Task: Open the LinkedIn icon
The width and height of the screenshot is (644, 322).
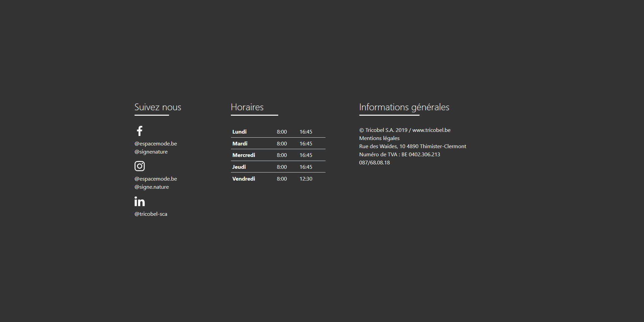Action: tap(140, 201)
